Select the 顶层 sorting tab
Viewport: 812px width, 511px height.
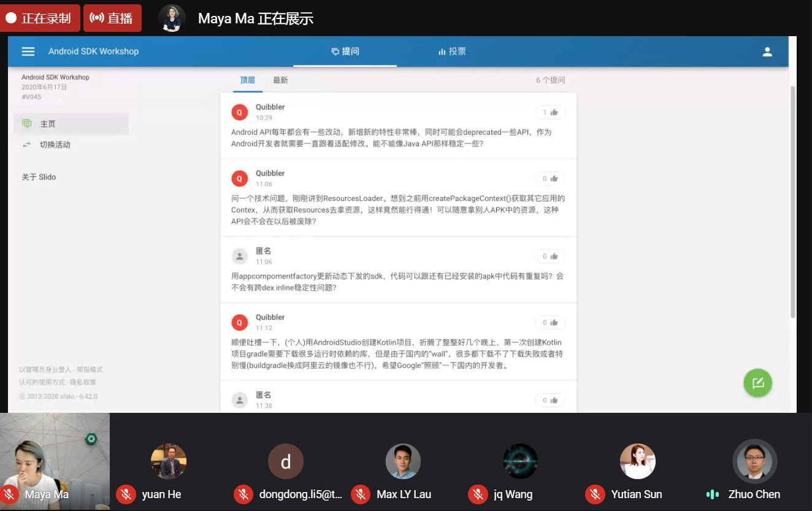point(247,80)
